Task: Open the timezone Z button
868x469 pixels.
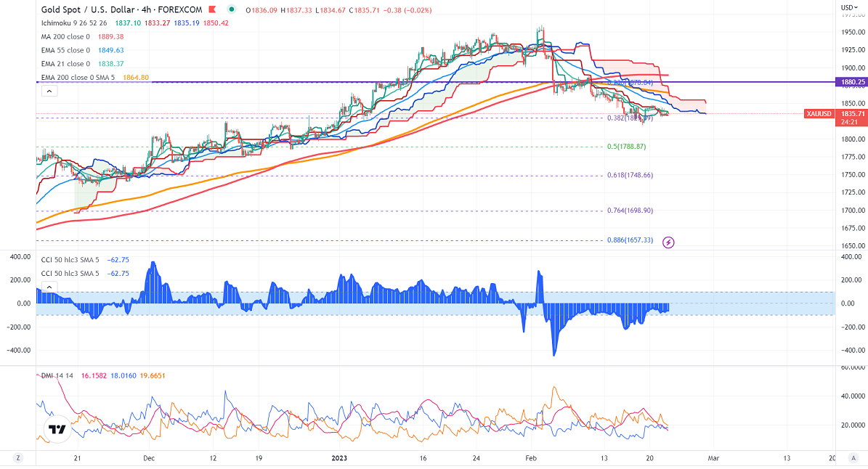Action: pyautogui.click(x=18, y=458)
